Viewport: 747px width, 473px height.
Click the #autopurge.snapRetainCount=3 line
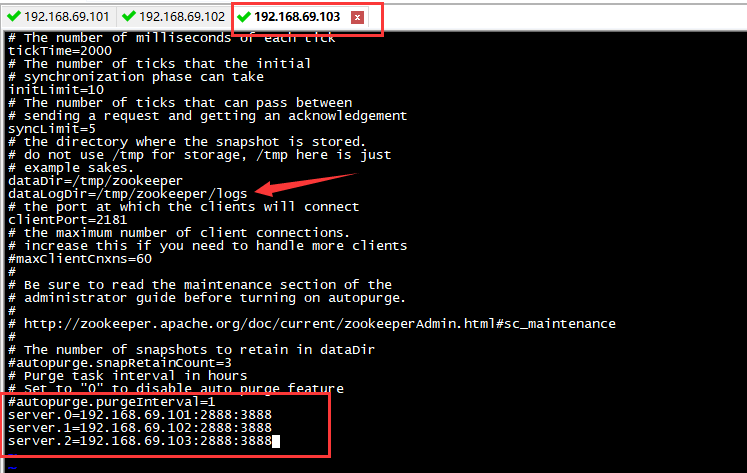tap(120, 363)
